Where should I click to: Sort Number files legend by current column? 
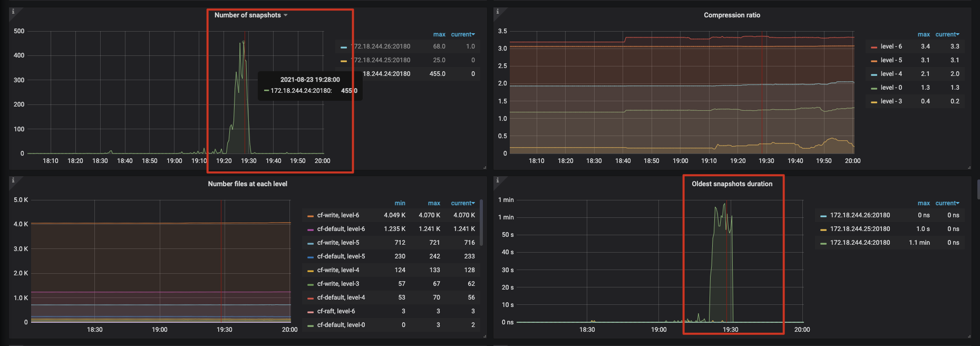(x=462, y=203)
